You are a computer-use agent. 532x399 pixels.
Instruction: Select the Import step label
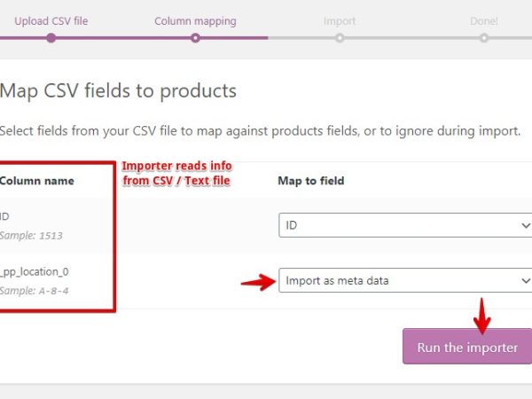[x=340, y=20]
